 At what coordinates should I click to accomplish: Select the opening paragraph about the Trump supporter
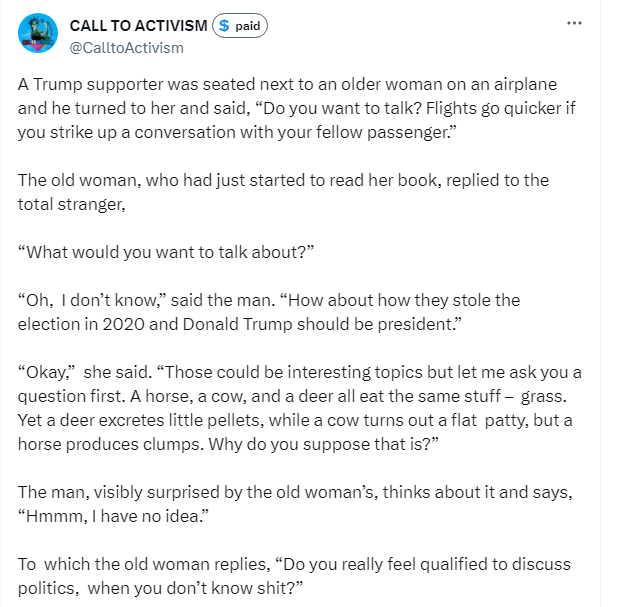297,108
